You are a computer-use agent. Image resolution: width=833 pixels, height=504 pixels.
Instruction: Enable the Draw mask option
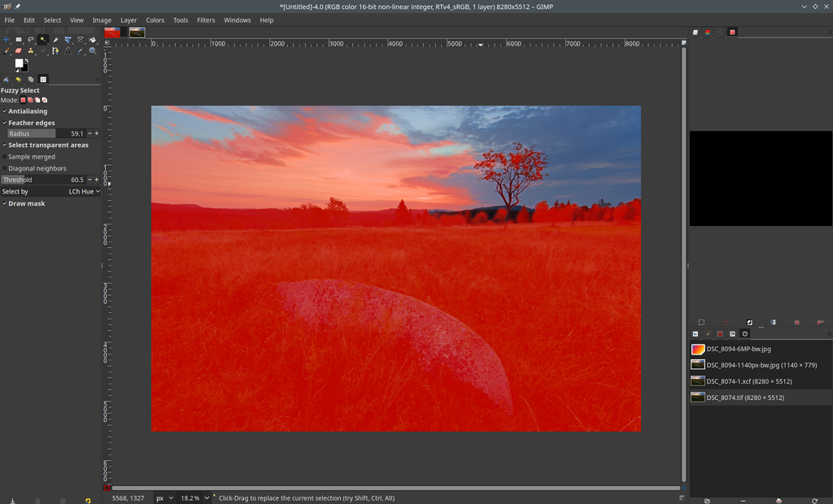[x=6, y=203]
